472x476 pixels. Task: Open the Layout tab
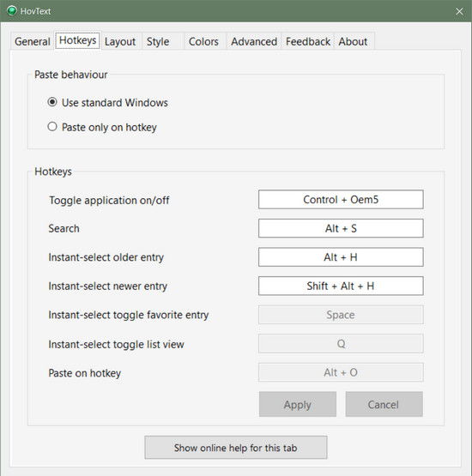(x=120, y=41)
